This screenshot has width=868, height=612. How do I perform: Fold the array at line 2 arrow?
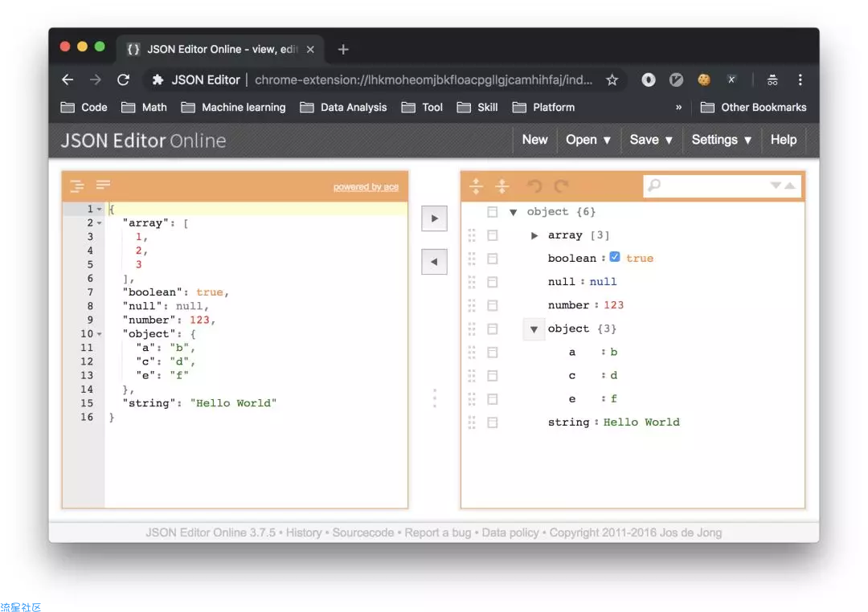[x=99, y=223]
